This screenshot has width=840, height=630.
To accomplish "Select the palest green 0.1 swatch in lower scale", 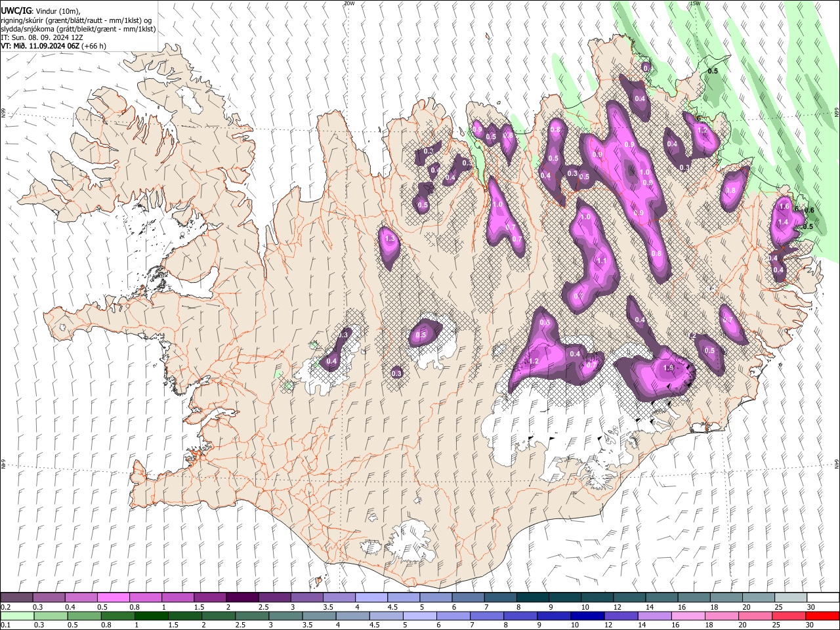I will click(17, 616).
